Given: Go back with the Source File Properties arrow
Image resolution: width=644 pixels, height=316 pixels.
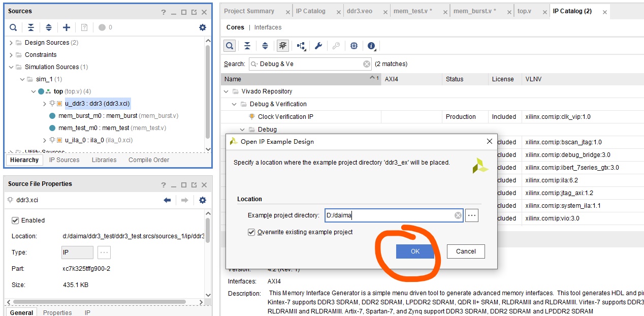Looking at the screenshot, I should coord(167,200).
